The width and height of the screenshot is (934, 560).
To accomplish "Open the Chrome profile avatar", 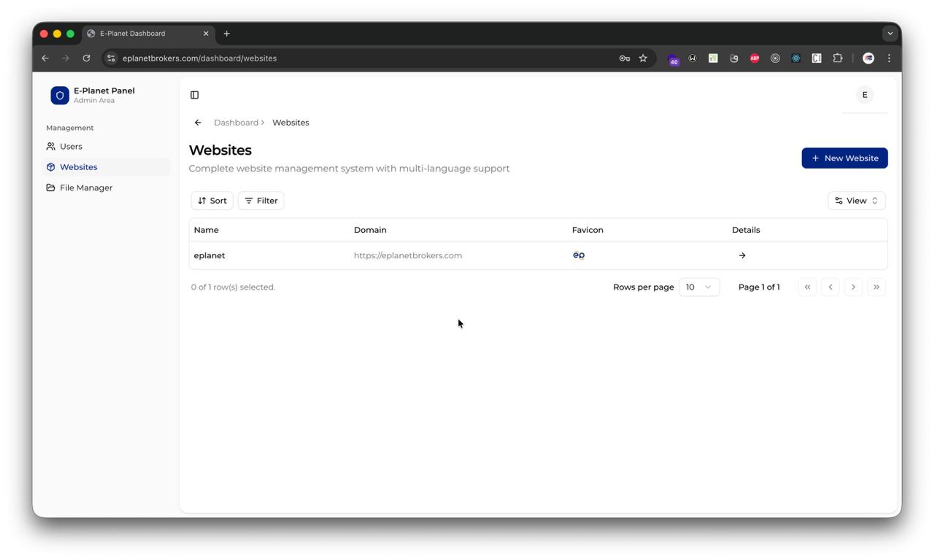I will [x=868, y=58].
